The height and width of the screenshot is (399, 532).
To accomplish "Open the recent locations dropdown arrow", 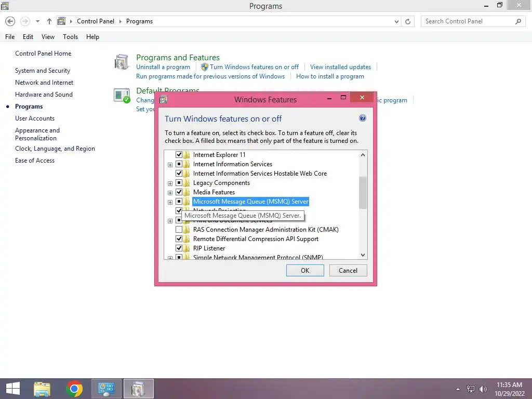I will [x=37, y=21].
